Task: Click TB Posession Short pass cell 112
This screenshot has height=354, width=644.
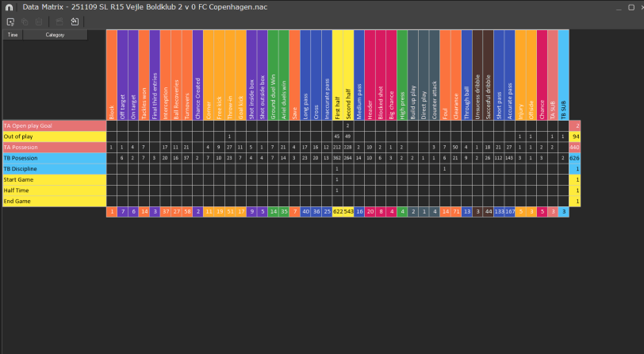Action: point(499,158)
